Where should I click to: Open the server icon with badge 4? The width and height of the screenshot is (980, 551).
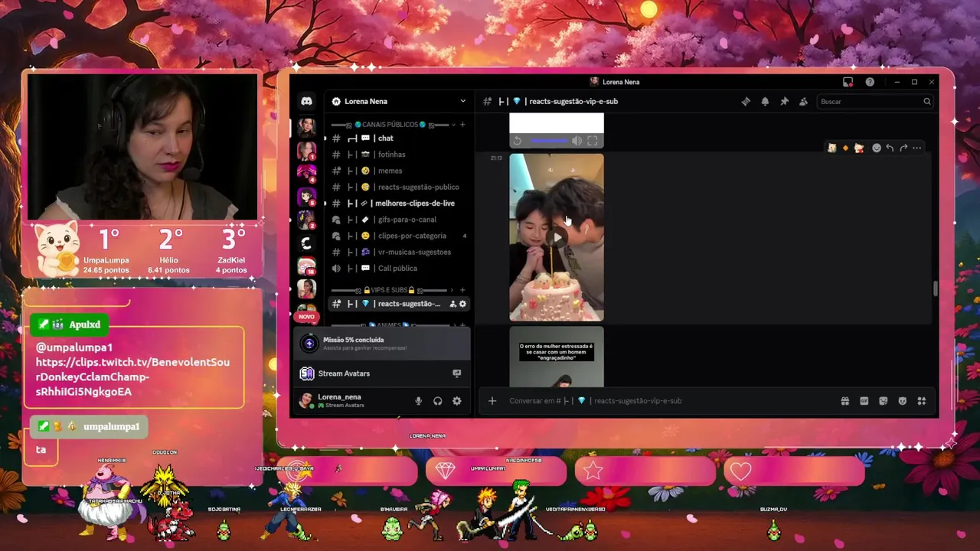[306, 174]
